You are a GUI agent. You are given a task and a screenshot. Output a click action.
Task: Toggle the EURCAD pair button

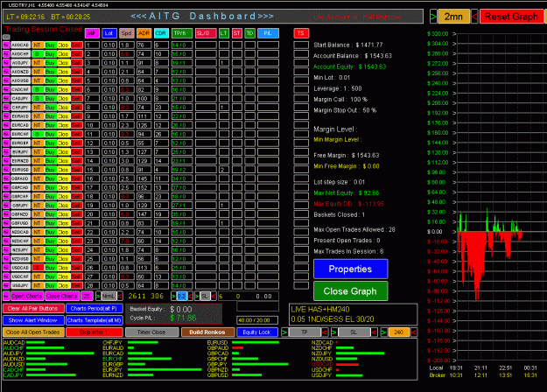pyautogui.click(x=20, y=125)
